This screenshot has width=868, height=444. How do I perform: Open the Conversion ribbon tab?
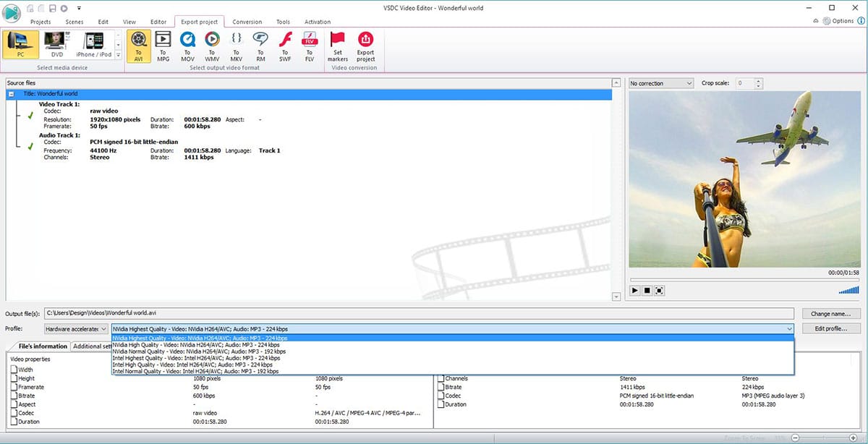tap(247, 22)
